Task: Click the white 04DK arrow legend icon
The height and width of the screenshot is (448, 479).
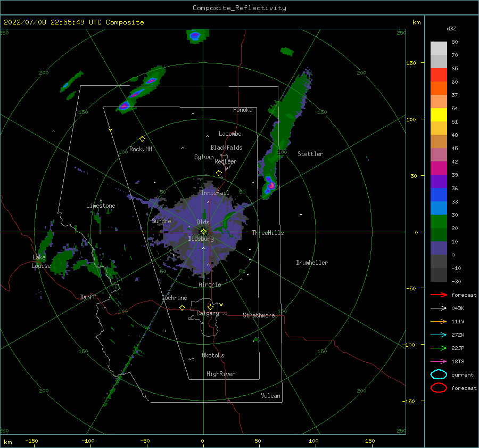Action: (x=439, y=308)
